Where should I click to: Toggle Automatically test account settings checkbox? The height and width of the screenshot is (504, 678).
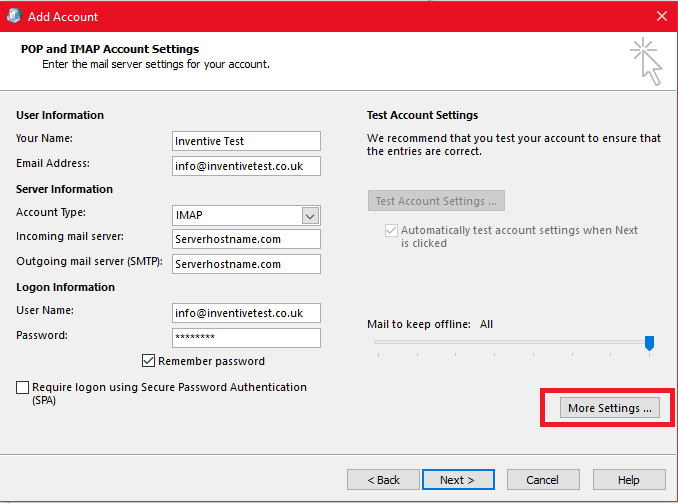[391, 230]
